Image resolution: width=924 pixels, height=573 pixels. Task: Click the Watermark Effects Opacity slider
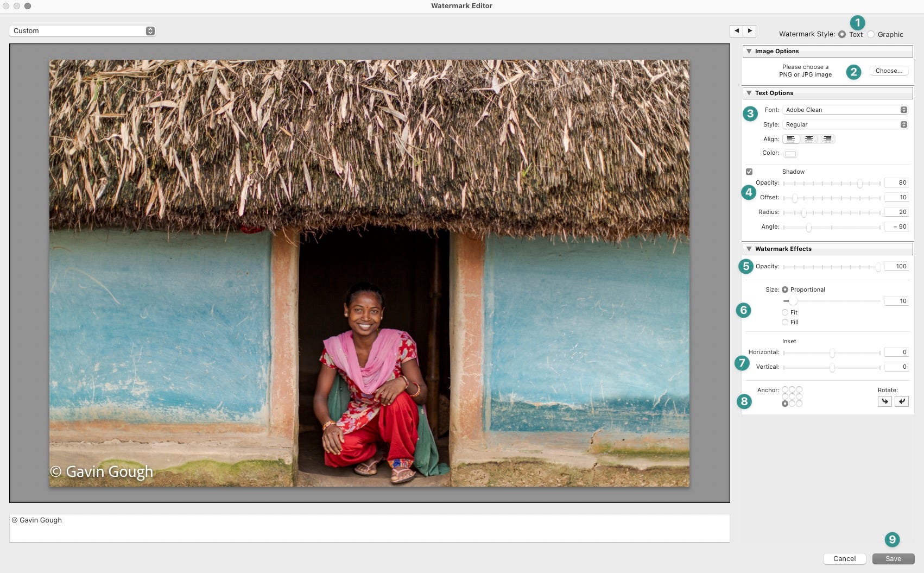pyautogui.click(x=832, y=267)
